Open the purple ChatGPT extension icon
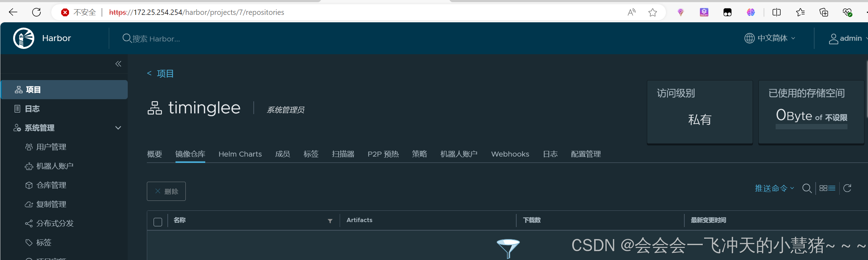 (x=704, y=12)
